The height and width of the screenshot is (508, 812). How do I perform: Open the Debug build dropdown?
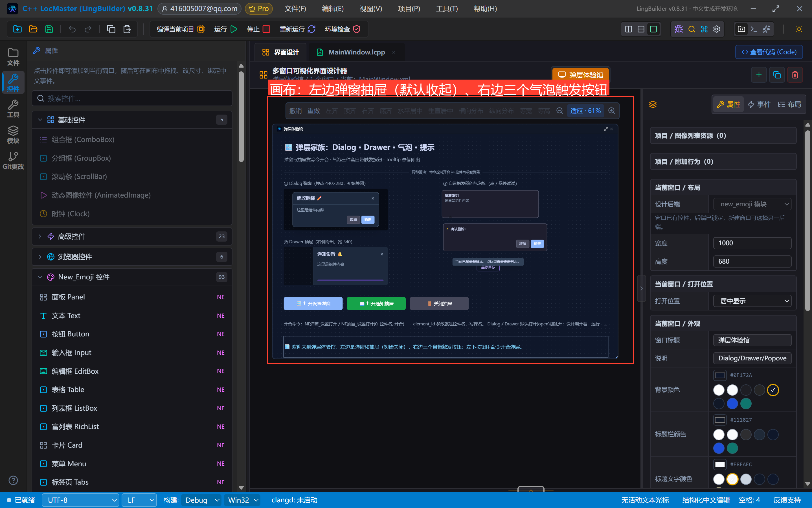click(201, 500)
